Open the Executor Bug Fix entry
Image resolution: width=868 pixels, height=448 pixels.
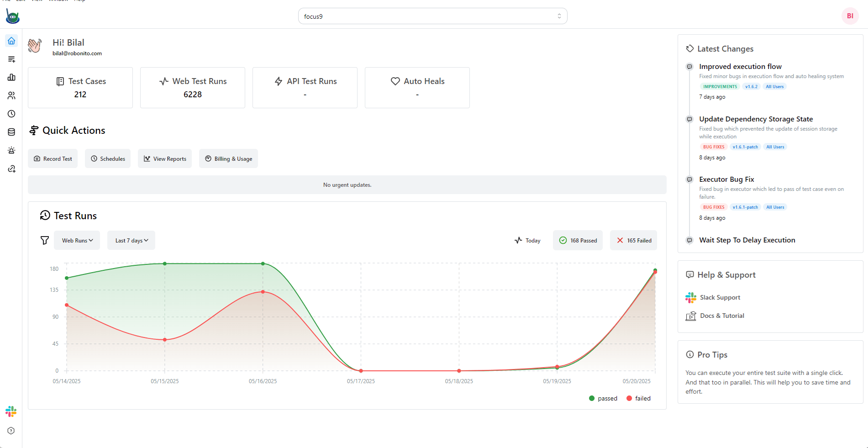click(x=726, y=179)
